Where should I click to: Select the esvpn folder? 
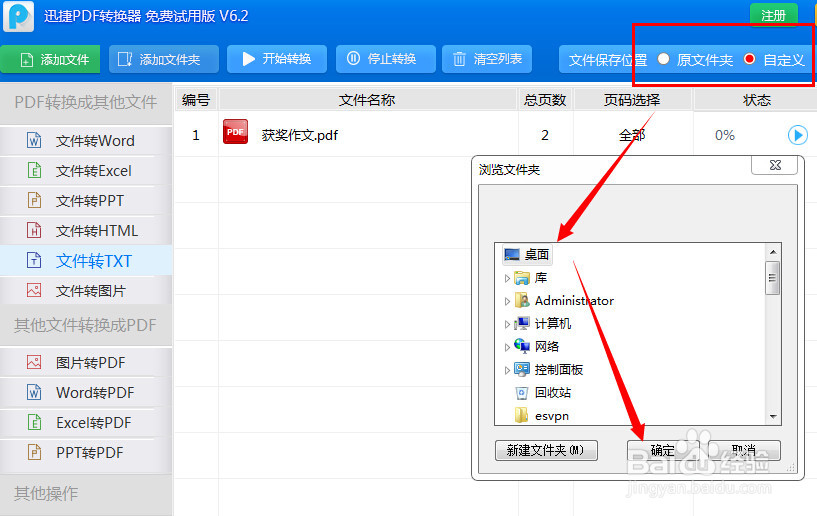pos(552,416)
